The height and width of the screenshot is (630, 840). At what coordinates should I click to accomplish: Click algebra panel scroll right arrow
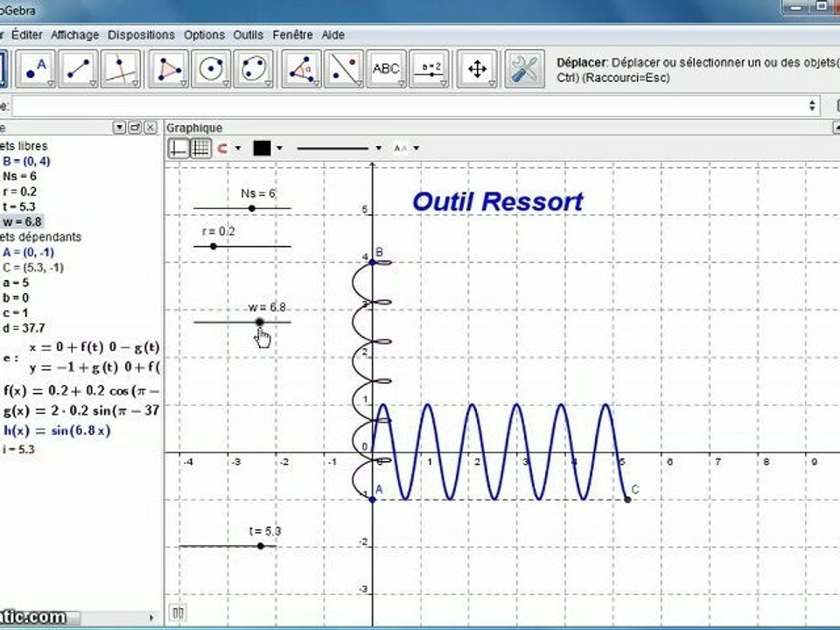point(151,618)
